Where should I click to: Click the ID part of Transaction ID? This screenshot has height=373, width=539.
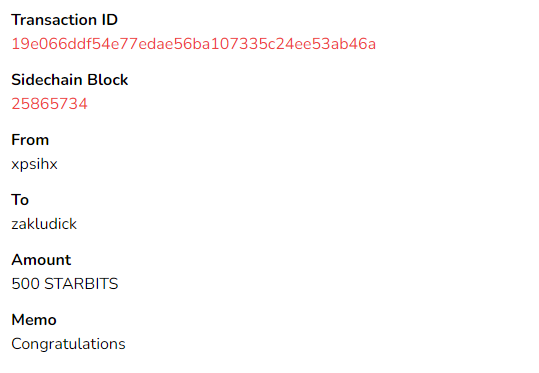tap(110, 20)
